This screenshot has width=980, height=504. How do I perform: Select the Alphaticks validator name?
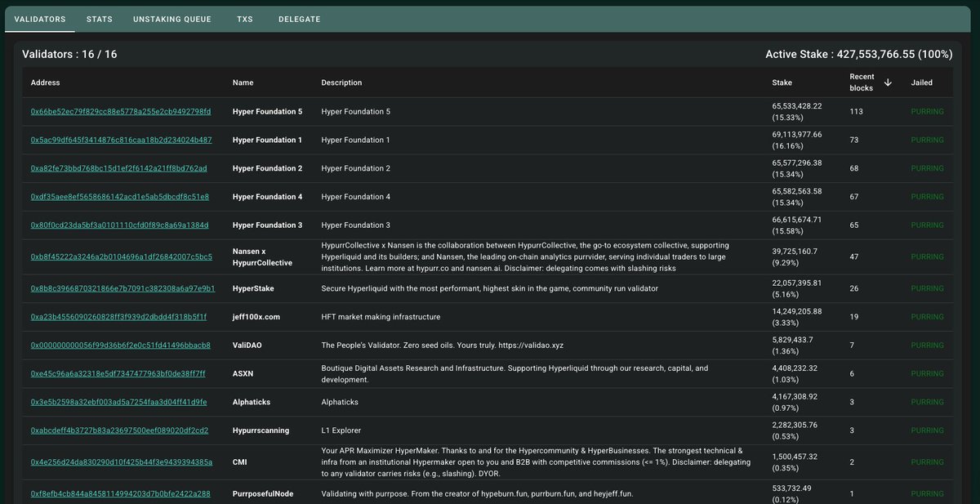click(253, 402)
